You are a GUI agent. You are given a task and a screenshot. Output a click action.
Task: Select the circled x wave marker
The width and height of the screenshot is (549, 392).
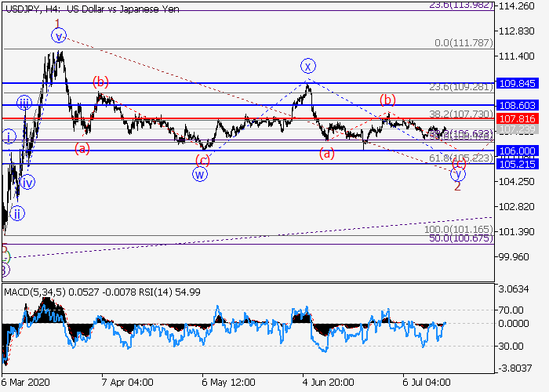coord(308,66)
